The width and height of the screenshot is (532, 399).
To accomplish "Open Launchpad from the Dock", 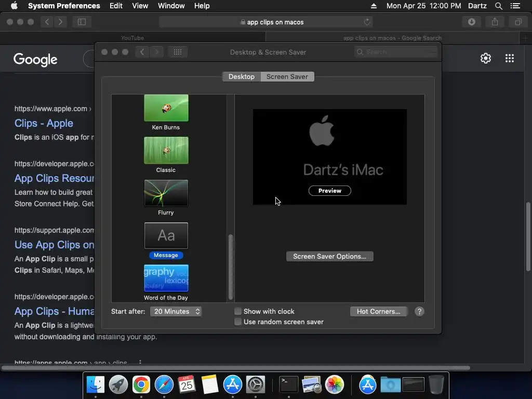I will tap(118, 385).
